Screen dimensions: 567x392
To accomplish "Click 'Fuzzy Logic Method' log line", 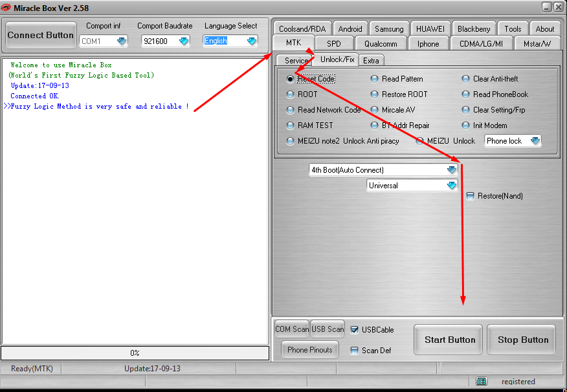I will coord(96,106).
